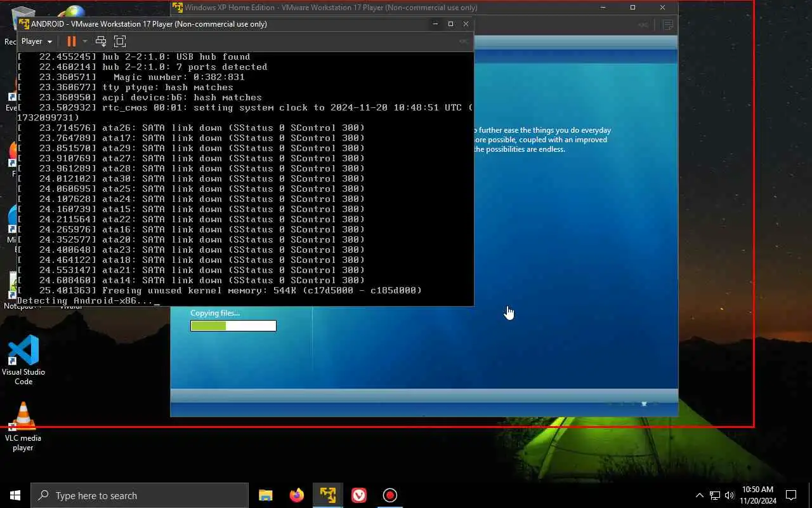Click the double-chevron in Windows XP window toolbar
This screenshot has width=812, height=508.
coord(643,25)
